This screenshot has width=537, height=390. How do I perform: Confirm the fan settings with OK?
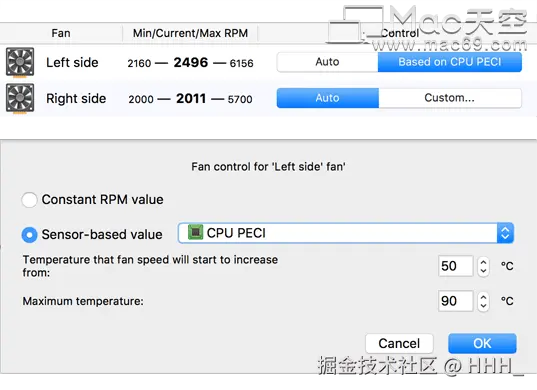click(x=482, y=343)
